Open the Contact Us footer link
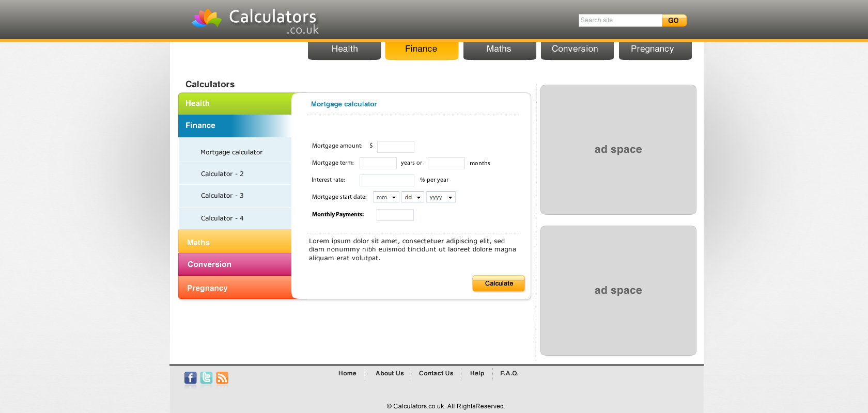Image resolution: width=868 pixels, height=413 pixels. 436,373
